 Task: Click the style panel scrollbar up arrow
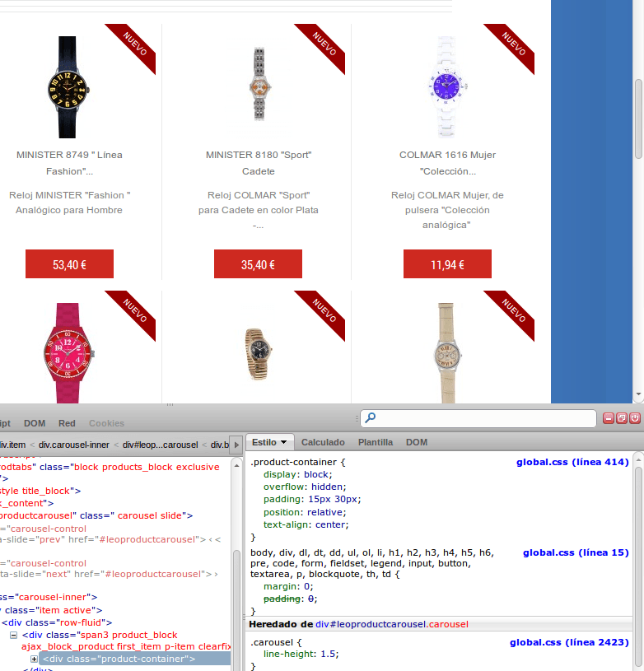tap(638, 459)
